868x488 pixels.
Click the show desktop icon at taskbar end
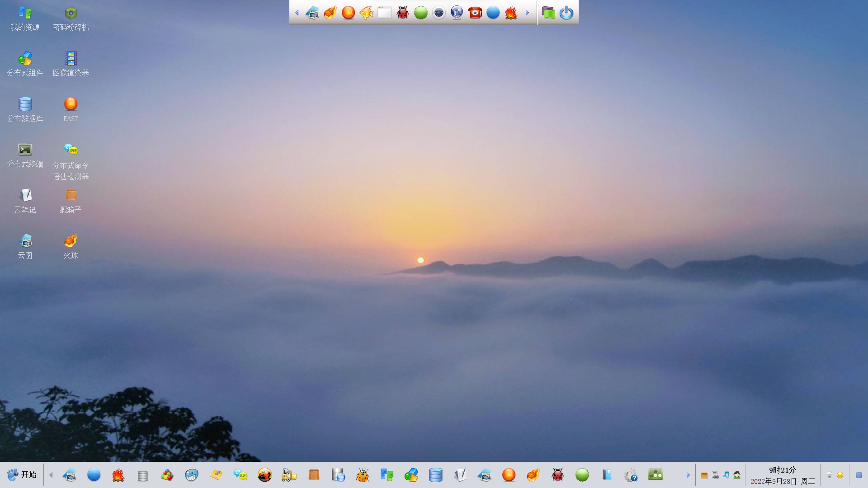click(x=859, y=475)
